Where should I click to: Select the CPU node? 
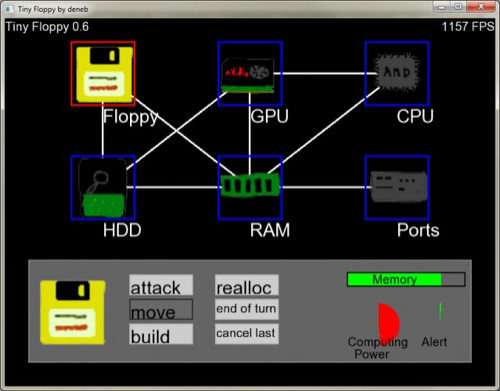(397, 74)
